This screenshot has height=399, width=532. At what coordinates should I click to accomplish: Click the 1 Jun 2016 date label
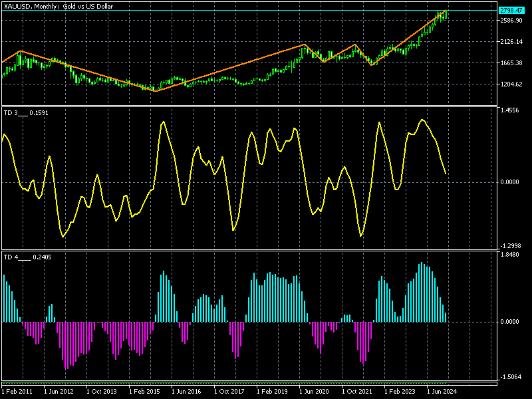pyautogui.click(x=187, y=392)
